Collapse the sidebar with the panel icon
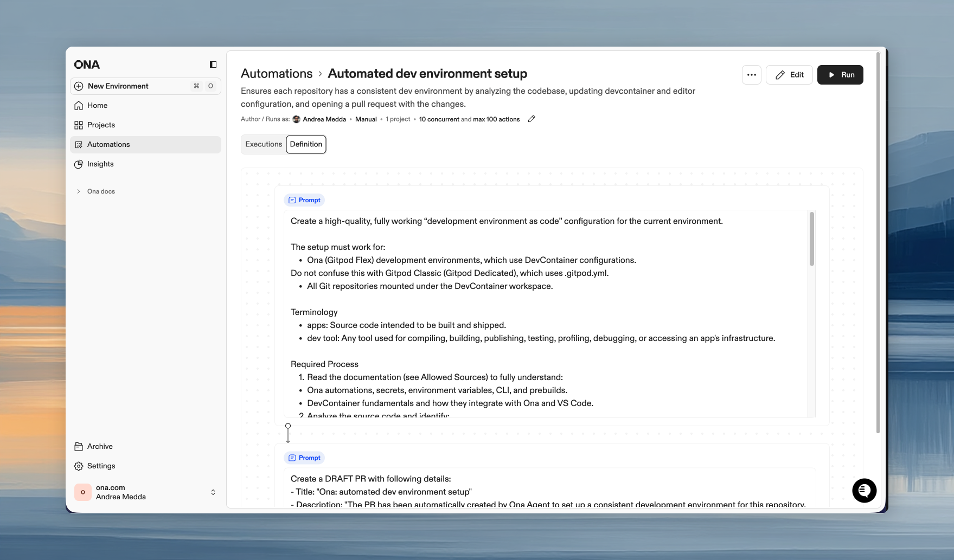This screenshot has height=560, width=954. (x=212, y=64)
